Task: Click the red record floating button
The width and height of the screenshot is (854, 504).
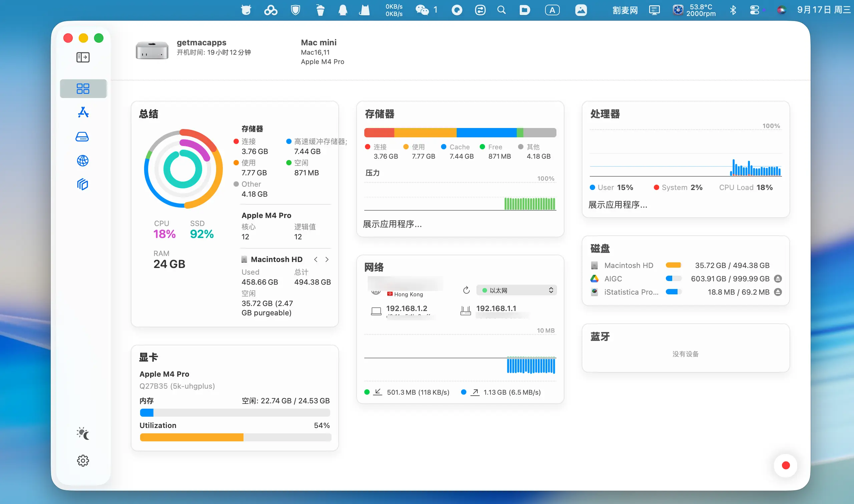Action: [x=785, y=465]
